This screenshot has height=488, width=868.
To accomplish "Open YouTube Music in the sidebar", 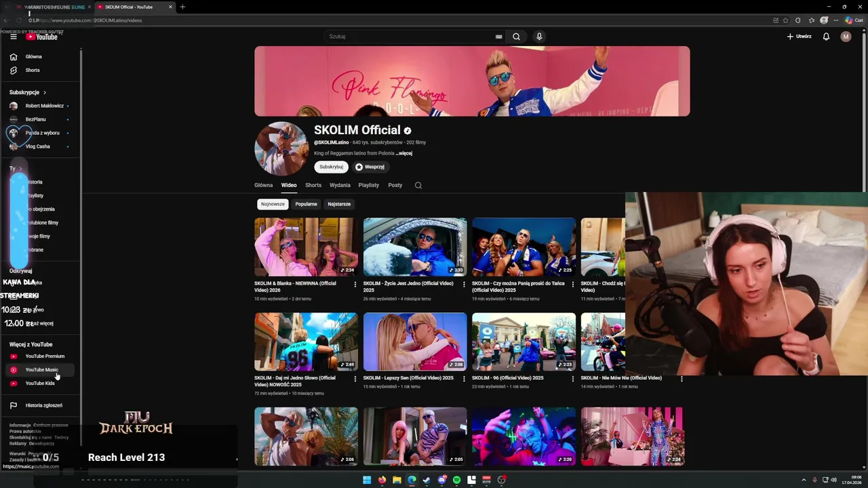I will click(41, 369).
